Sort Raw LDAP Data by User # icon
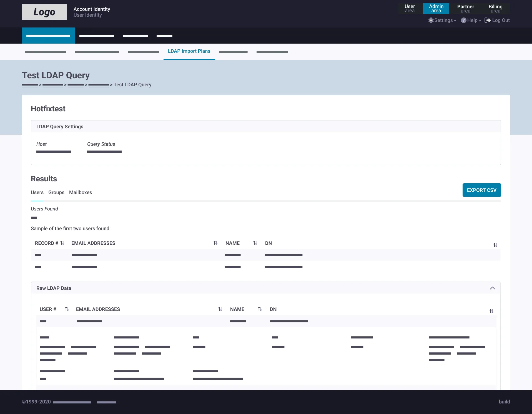The height and width of the screenshot is (414, 532). (67, 309)
